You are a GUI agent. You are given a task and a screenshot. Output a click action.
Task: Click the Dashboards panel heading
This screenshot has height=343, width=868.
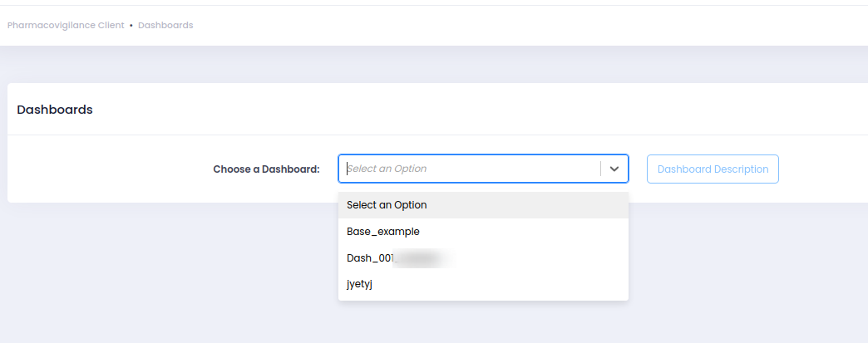coord(55,110)
